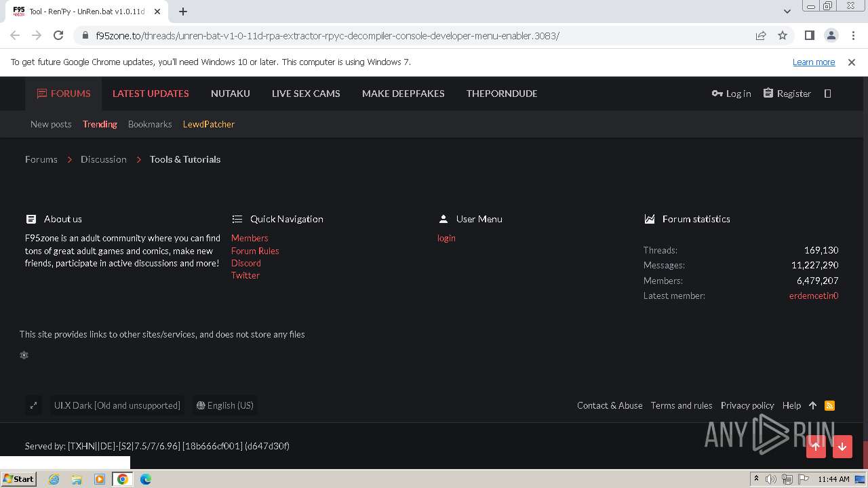
Task: Go to Tools & Tutorials breadcrumb
Action: click(x=185, y=159)
